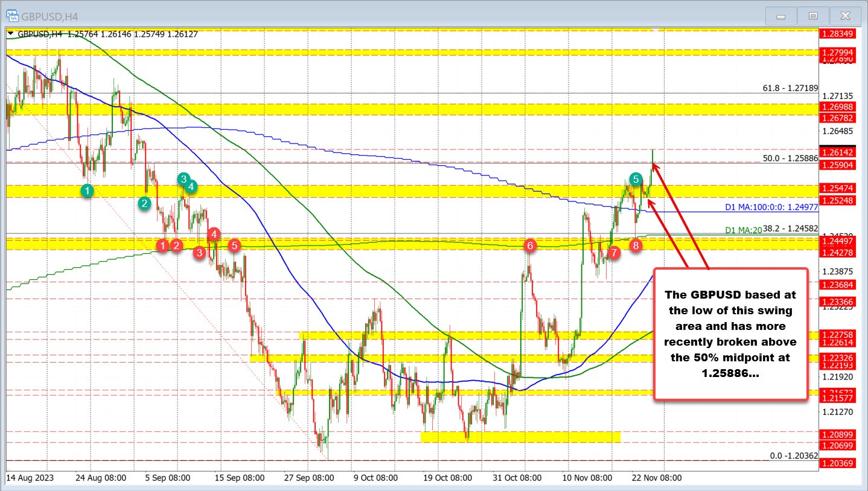Click red swing marker 6 from early November
This screenshot has width=868, height=491.
point(530,245)
